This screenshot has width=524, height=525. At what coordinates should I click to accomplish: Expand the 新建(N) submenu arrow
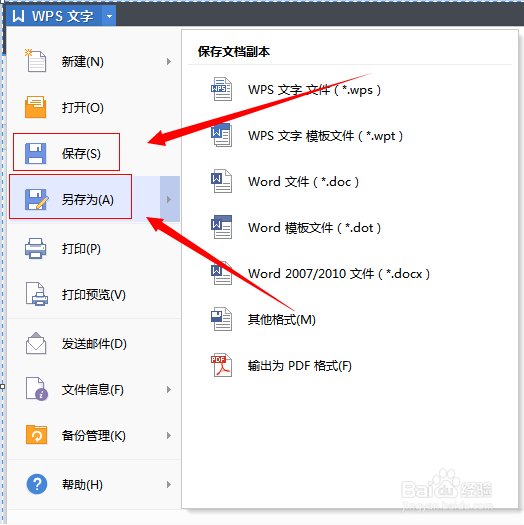tap(169, 61)
